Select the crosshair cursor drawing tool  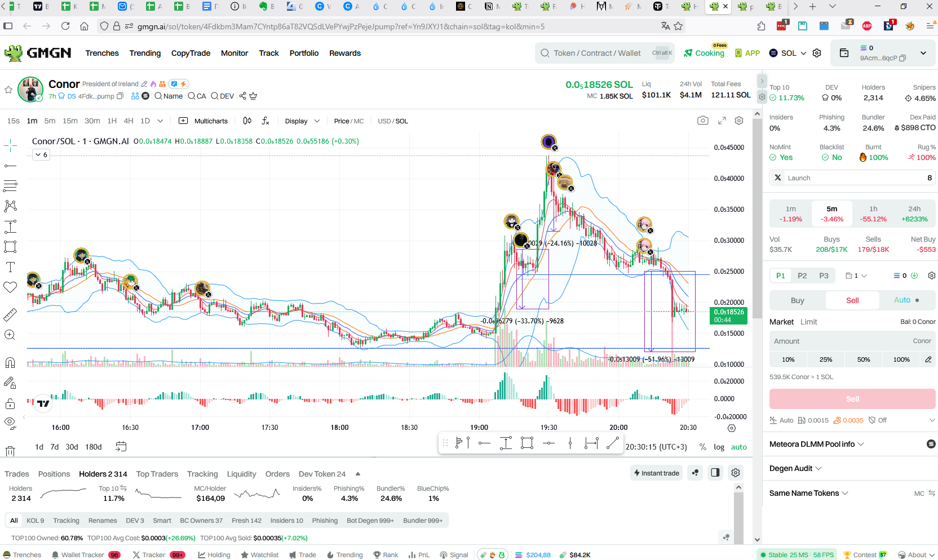point(10,146)
